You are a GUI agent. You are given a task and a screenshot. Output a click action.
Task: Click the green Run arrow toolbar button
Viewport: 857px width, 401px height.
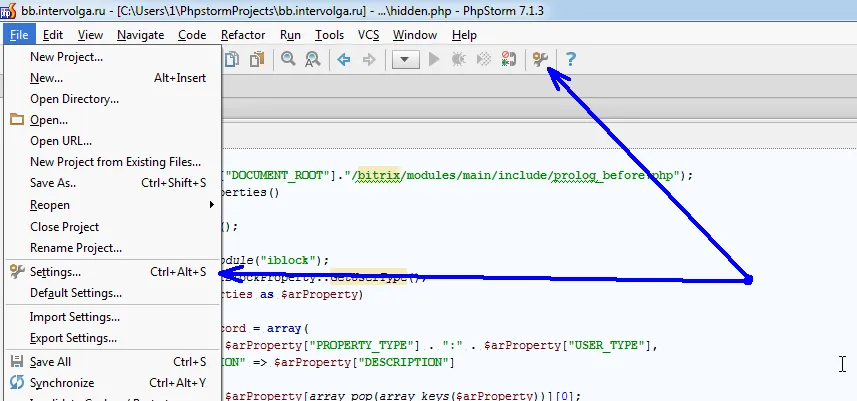click(434, 59)
